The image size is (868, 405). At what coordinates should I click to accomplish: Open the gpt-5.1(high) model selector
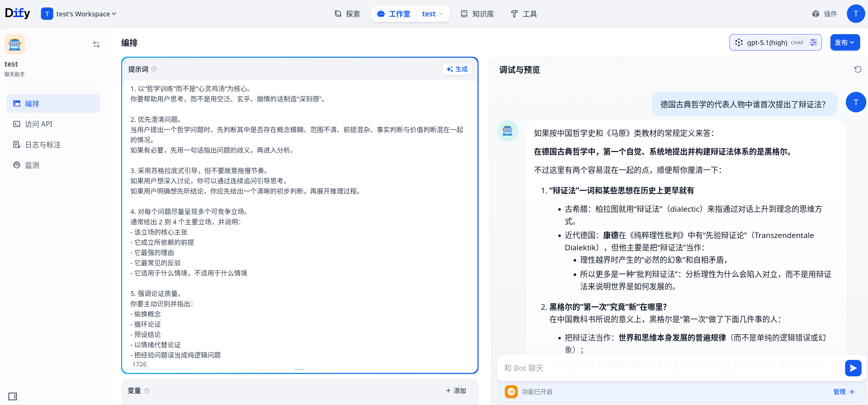(x=767, y=42)
